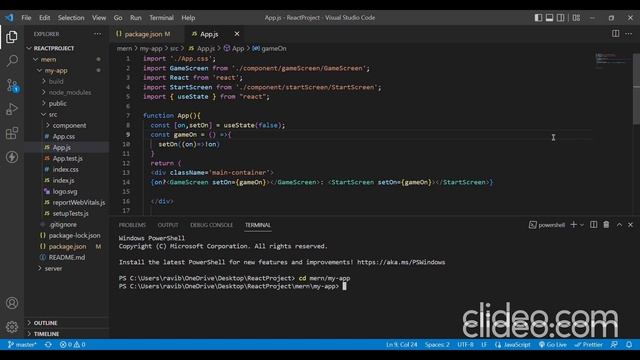Open the notifications bell
The height and width of the screenshot is (360, 640).
tap(629, 344)
